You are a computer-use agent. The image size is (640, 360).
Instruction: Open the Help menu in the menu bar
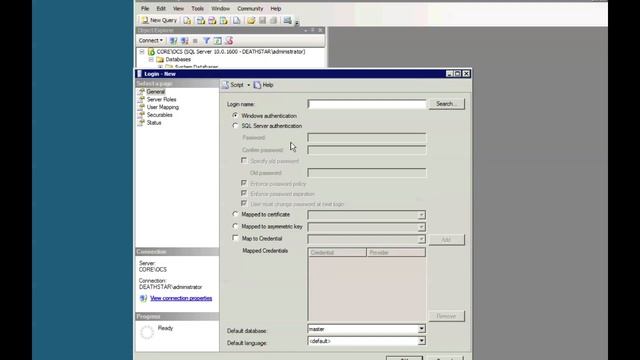(x=276, y=9)
